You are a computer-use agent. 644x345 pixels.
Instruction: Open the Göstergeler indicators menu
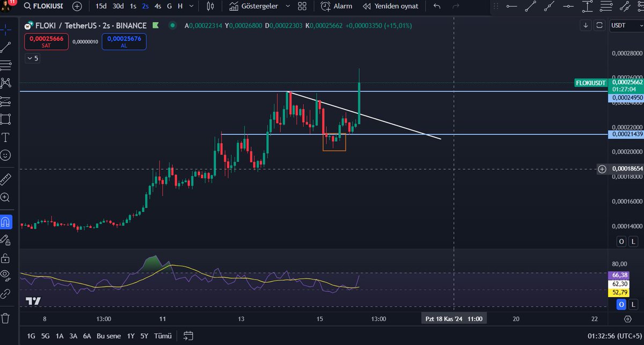tap(254, 6)
